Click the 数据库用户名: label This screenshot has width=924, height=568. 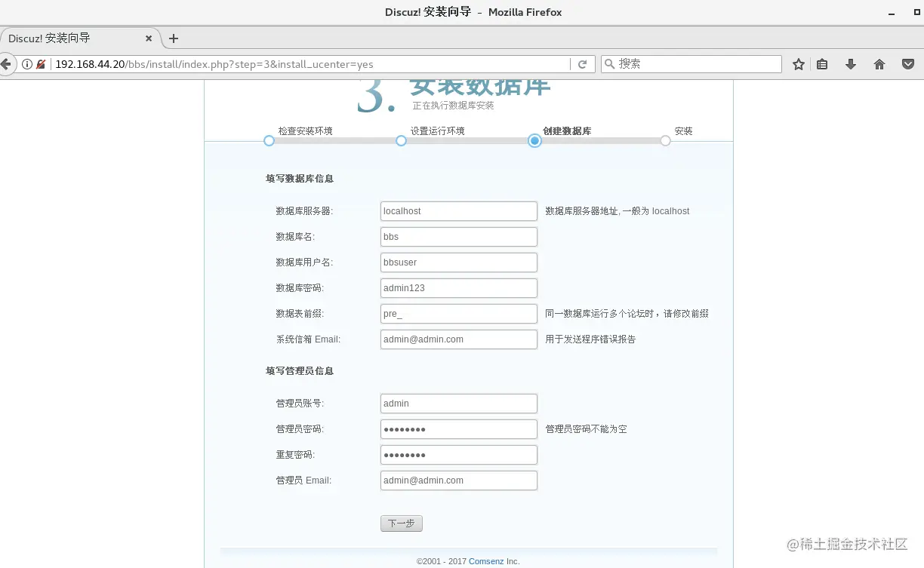click(x=304, y=263)
